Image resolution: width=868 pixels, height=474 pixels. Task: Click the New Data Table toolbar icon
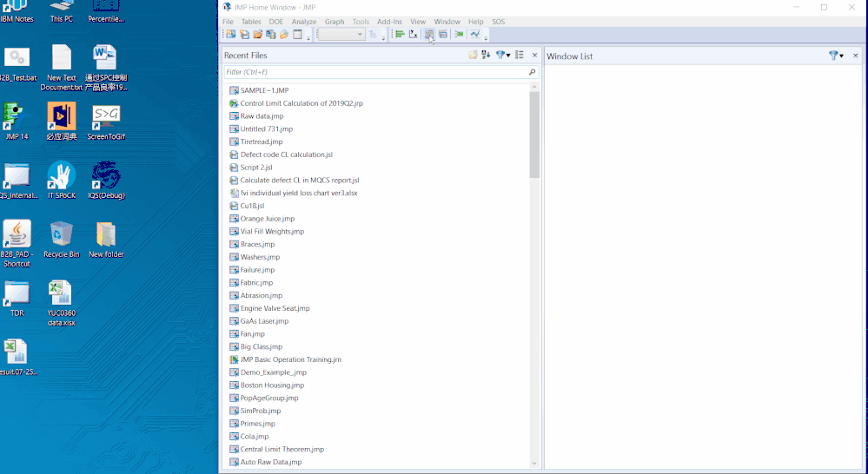231,35
